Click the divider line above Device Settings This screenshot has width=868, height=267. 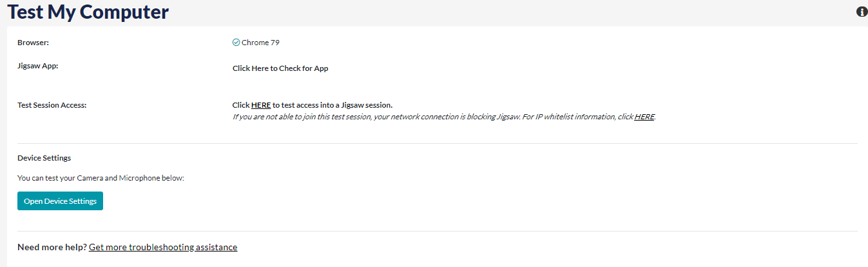coord(437,143)
